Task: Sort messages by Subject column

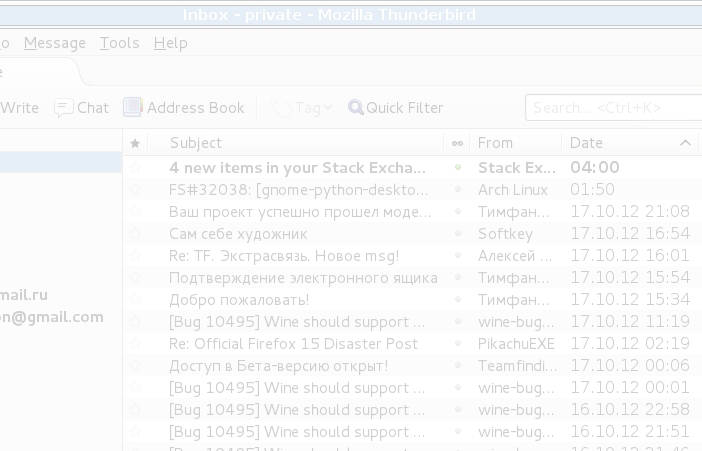Action: [x=295, y=143]
